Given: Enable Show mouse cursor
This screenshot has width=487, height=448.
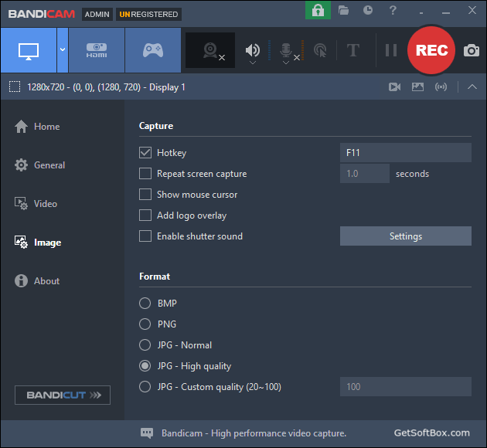Looking at the screenshot, I should tap(145, 195).
